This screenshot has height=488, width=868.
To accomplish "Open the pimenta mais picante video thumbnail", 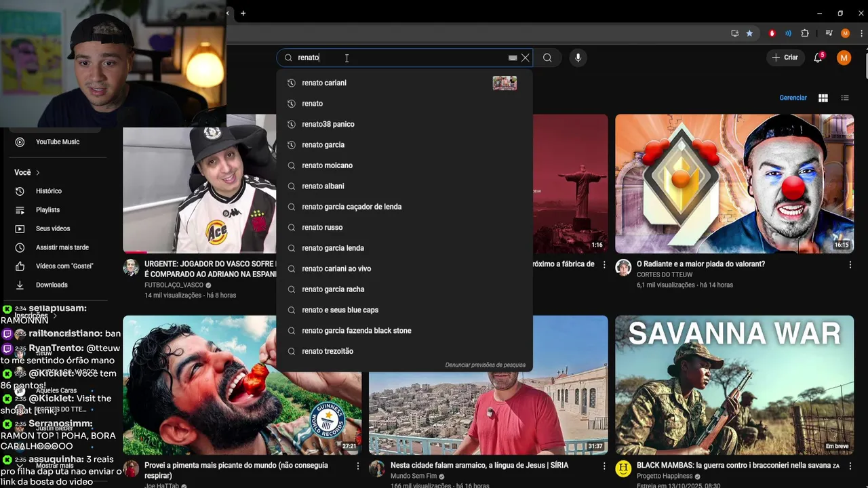I will [242, 385].
